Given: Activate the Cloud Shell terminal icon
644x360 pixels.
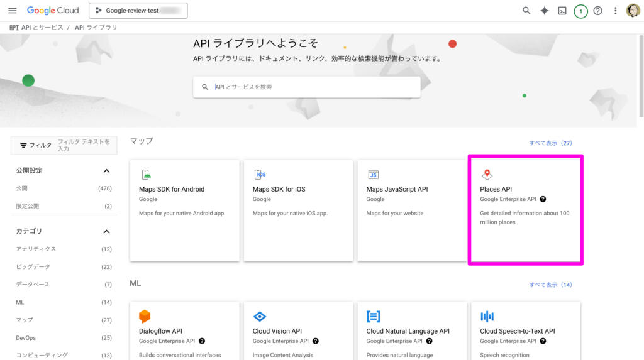Looking at the screenshot, I should (562, 11).
